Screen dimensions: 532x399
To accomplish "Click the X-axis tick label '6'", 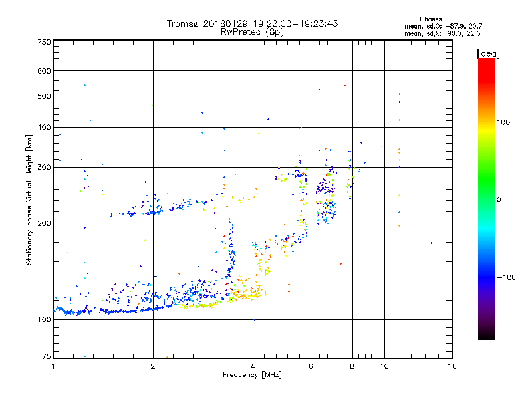I will point(311,366).
